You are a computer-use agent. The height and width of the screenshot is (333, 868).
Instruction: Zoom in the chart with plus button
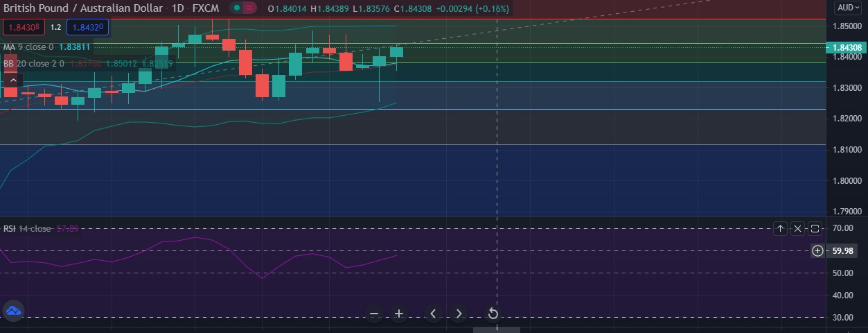(399, 314)
